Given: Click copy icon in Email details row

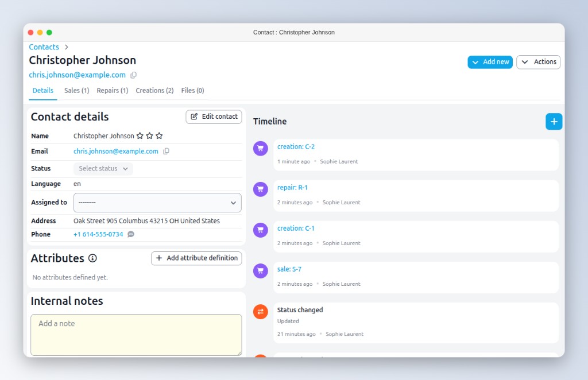Looking at the screenshot, I should [x=167, y=152].
